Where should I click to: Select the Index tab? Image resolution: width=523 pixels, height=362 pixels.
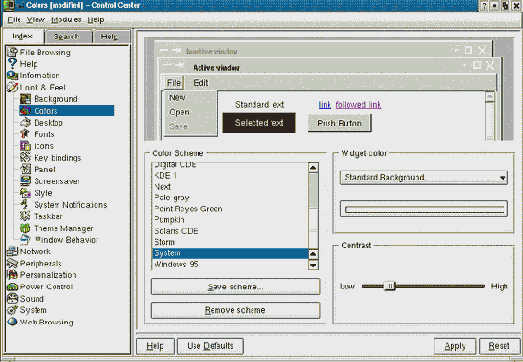[x=23, y=36]
